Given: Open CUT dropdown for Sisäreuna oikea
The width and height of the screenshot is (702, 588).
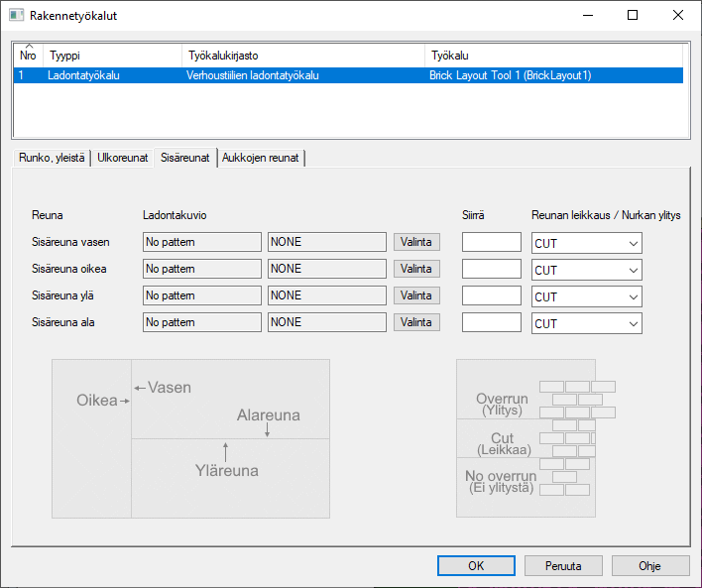Looking at the screenshot, I should pyautogui.click(x=587, y=270).
